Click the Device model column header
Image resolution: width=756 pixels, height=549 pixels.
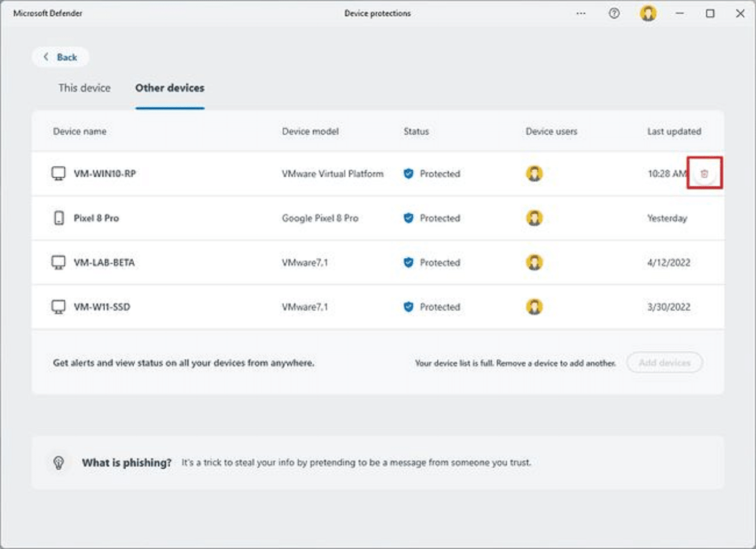point(310,131)
